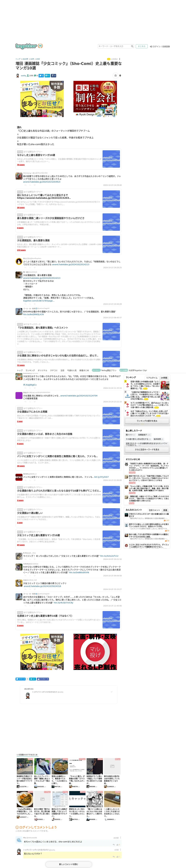This screenshot has height=868, width=186.
Task: Like lily's comment with thumbs-up icon
Action: [117, 844]
